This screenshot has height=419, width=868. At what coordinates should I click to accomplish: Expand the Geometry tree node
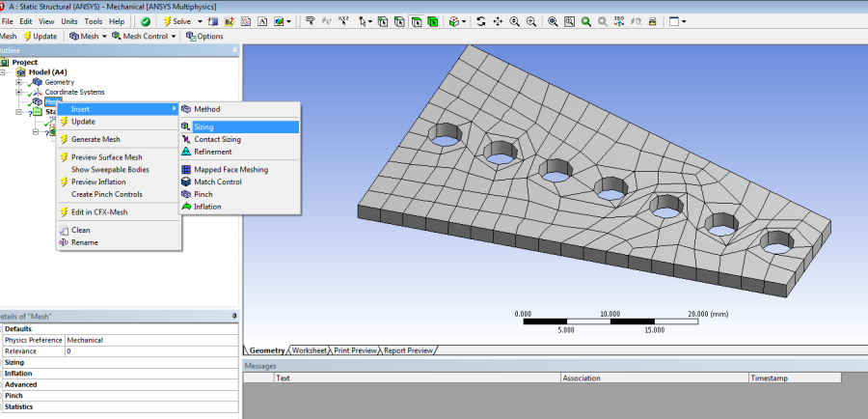pyautogui.click(x=19, y=82)
